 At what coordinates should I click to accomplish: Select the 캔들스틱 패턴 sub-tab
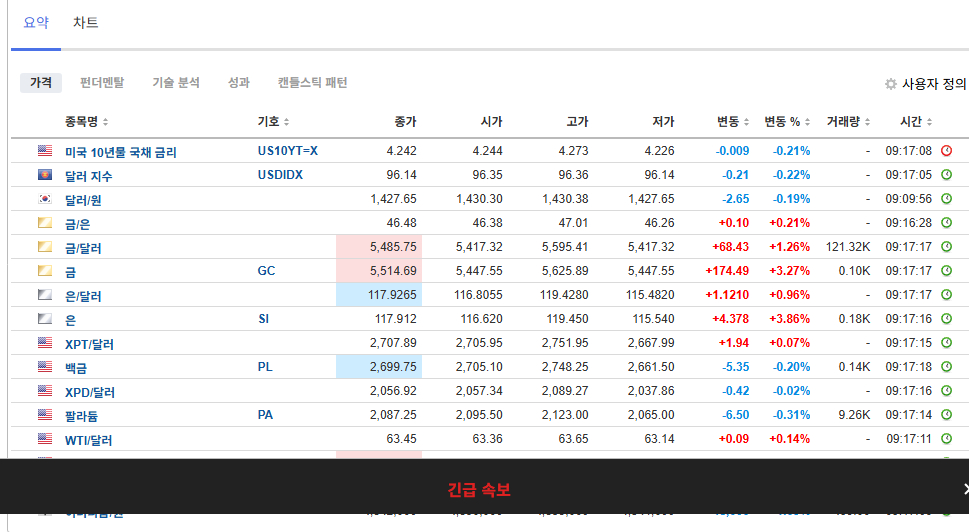312,83
